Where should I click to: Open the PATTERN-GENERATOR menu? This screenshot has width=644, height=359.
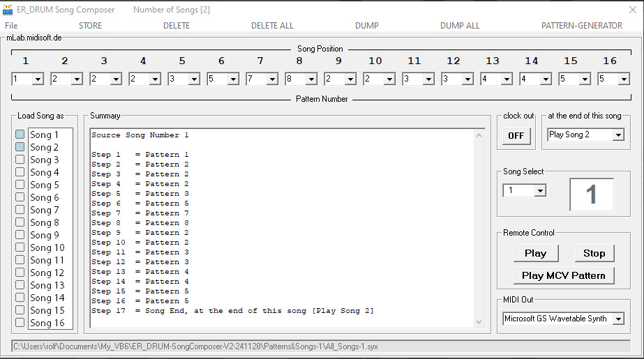[x=581, y=26]
